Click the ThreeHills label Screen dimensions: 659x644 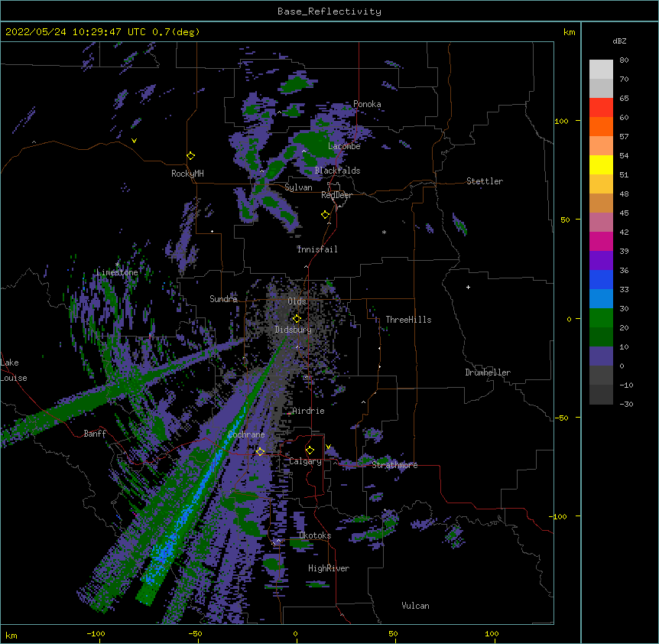click(x=408, y=320)
